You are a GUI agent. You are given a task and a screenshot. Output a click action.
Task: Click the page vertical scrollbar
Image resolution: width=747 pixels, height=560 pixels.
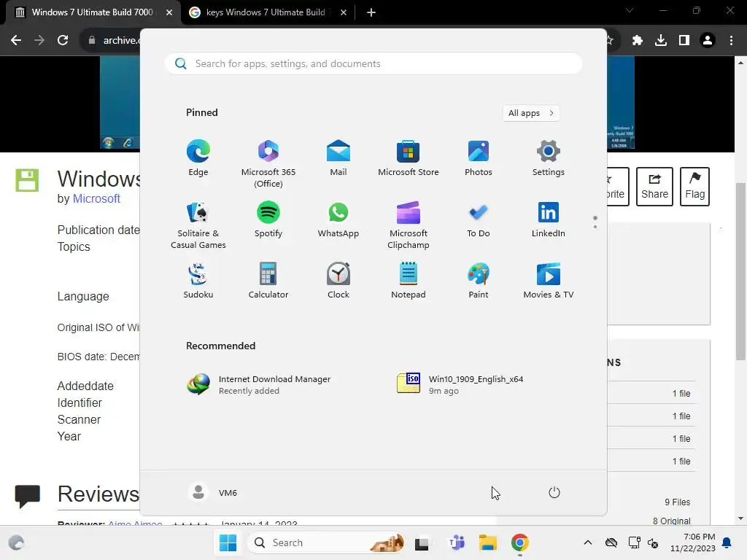[x=740, y=271]
